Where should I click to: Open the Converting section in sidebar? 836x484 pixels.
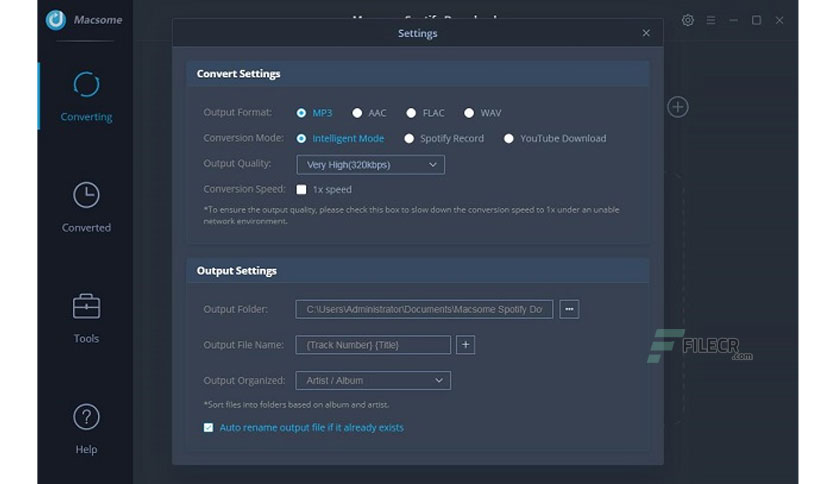pos(86,96)
